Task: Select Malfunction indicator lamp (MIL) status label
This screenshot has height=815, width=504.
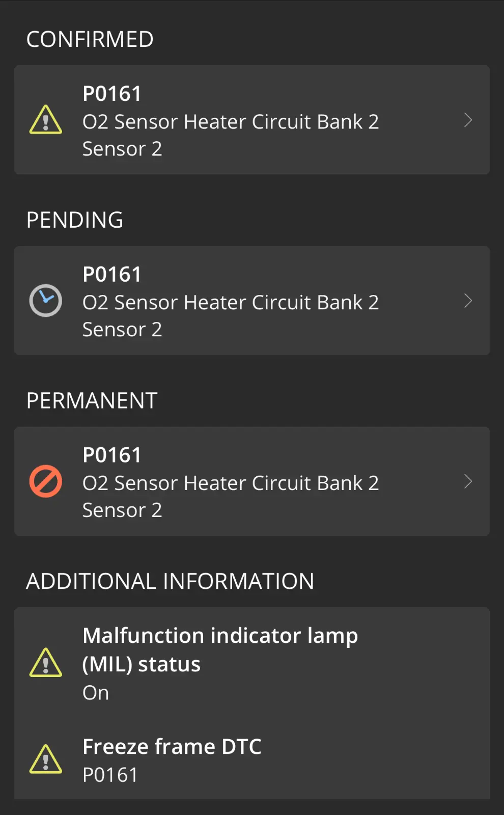Action: [x=220, y=650]
